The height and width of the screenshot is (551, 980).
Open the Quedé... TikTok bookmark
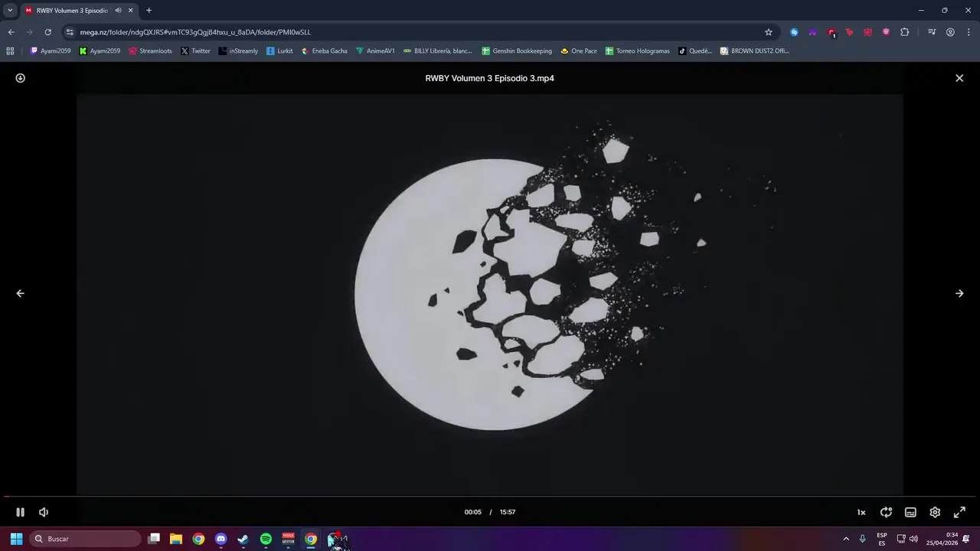(694, 51)
